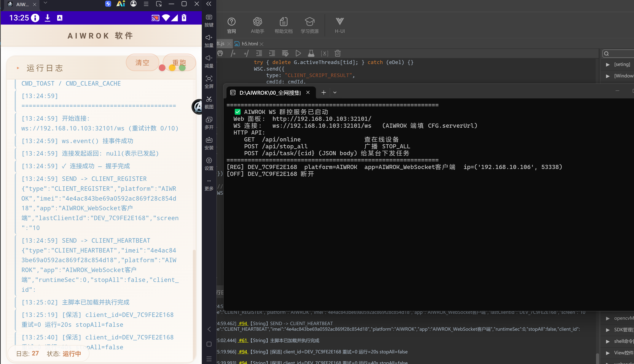This screenshot has height=364, width=634.
Task: Open the terminal profile dropdown
Action: 335,92
